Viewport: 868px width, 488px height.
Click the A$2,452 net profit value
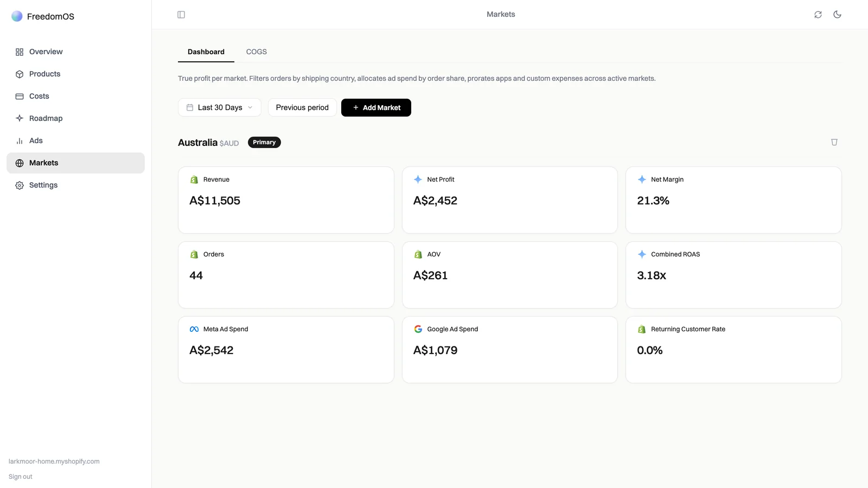click(435, 201)
